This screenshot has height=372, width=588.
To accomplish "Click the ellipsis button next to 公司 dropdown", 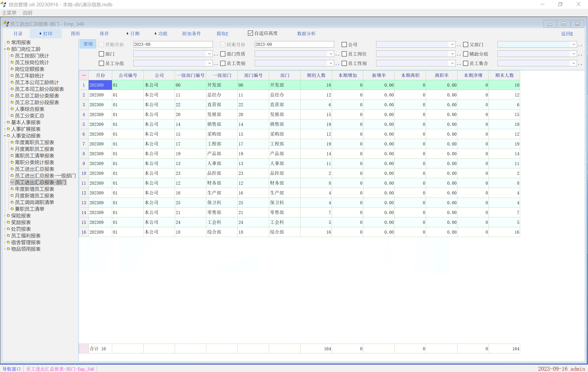I will coord(459,45).
